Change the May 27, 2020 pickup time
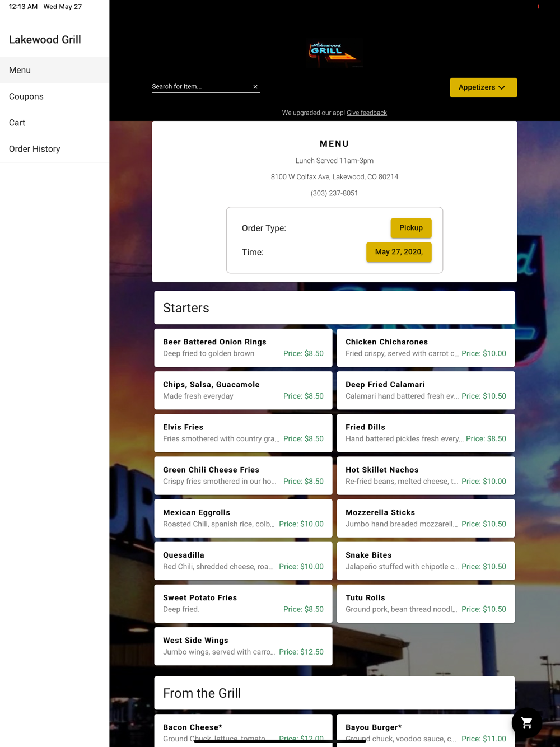This screenshot has width=560, height=747. (399, 252)
